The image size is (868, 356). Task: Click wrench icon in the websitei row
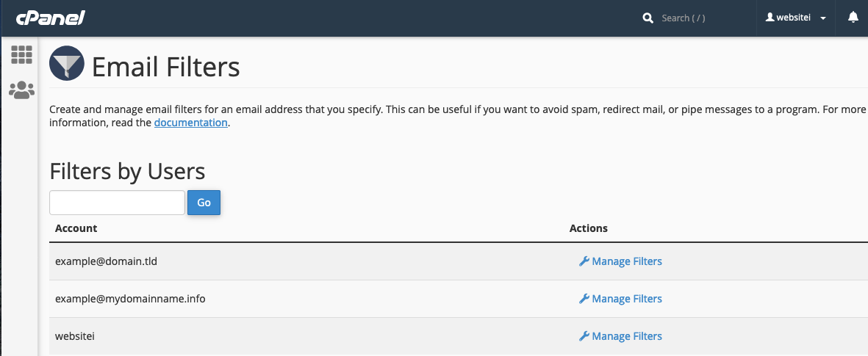pos(584,336)
